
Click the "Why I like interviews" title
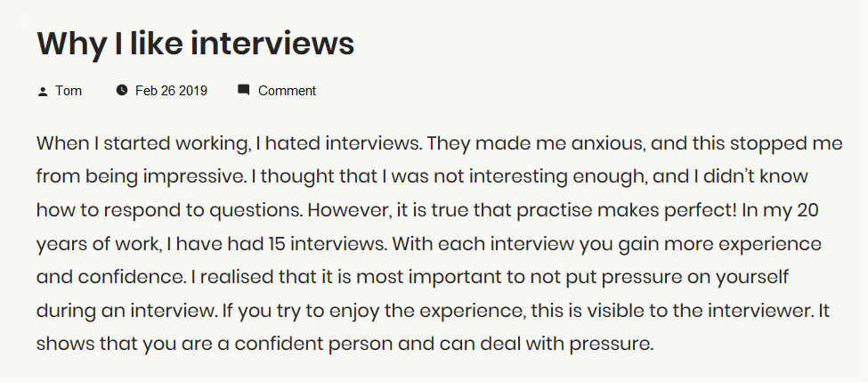[x=196, y=43]
